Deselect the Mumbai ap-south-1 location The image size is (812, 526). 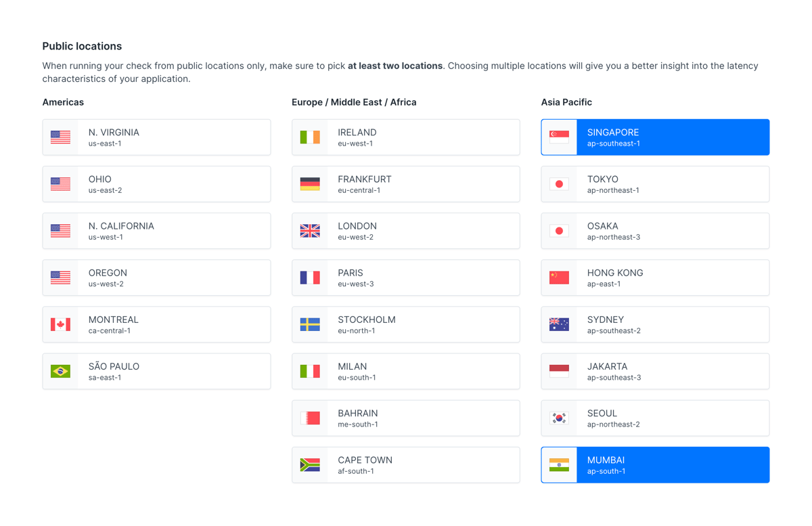tap(655, 464)
